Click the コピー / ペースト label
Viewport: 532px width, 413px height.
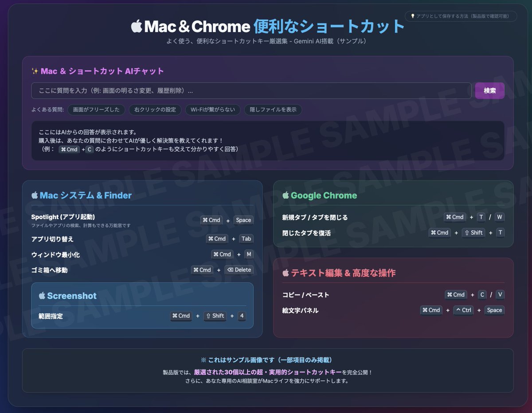point(306,295)
